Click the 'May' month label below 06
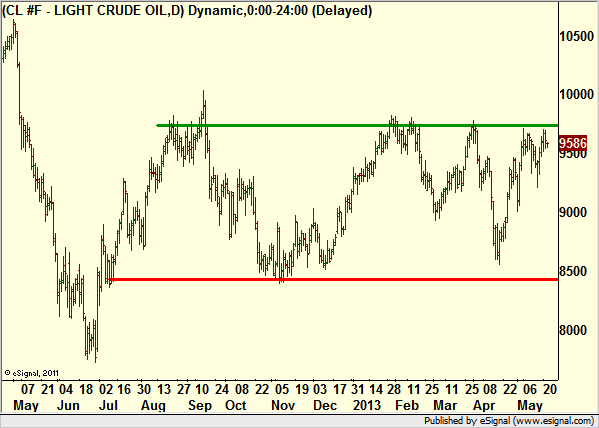 click(x=530, y=406)
